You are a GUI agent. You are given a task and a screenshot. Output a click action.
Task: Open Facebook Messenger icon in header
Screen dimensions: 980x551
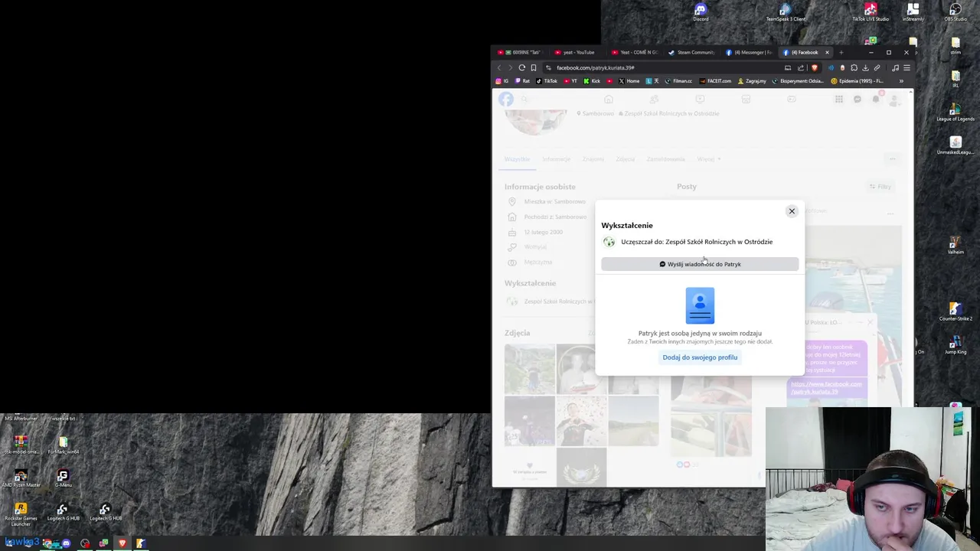[x=857, y=99]
